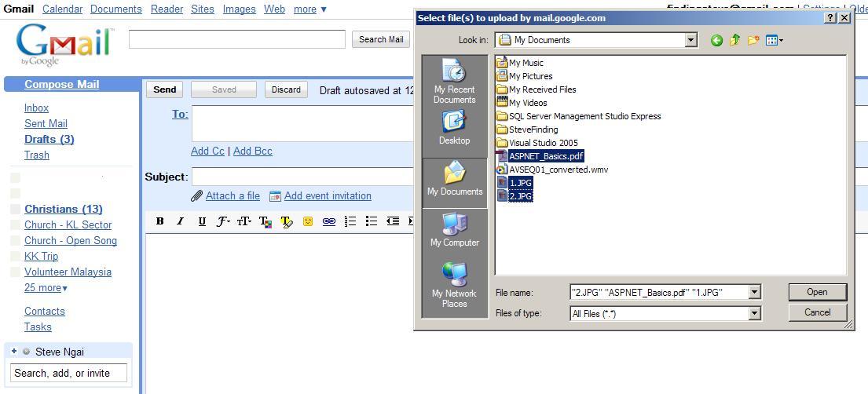868x394 pixels.
Task: Expand the Look in dropdown
Action: point(690,40)
